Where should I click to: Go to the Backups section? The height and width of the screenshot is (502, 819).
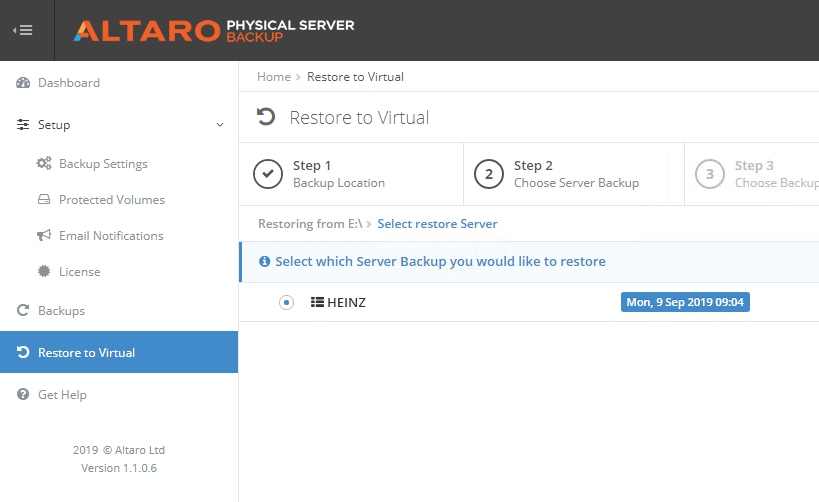[x=61, y=311]
